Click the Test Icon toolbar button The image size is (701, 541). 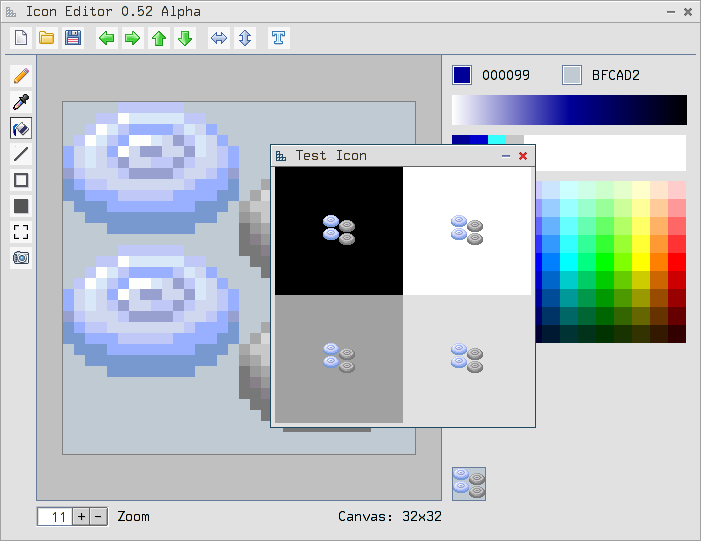point(278,38)
